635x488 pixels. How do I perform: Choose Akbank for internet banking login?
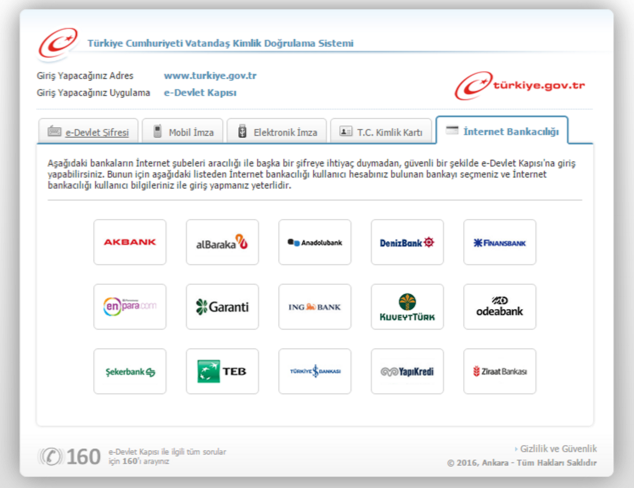click(130, 242)
